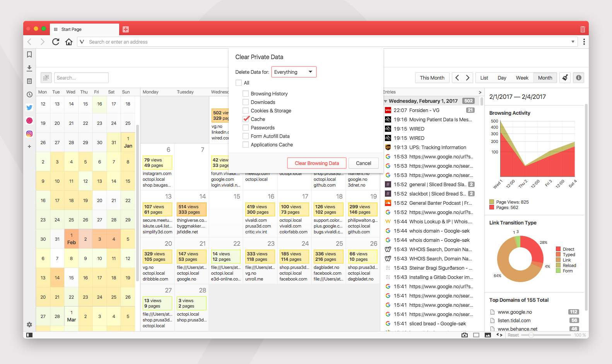Click the Clear Browsing Data button
Image resolution: width=612 pixels, height=364 pixels.
tap(317, 163)
